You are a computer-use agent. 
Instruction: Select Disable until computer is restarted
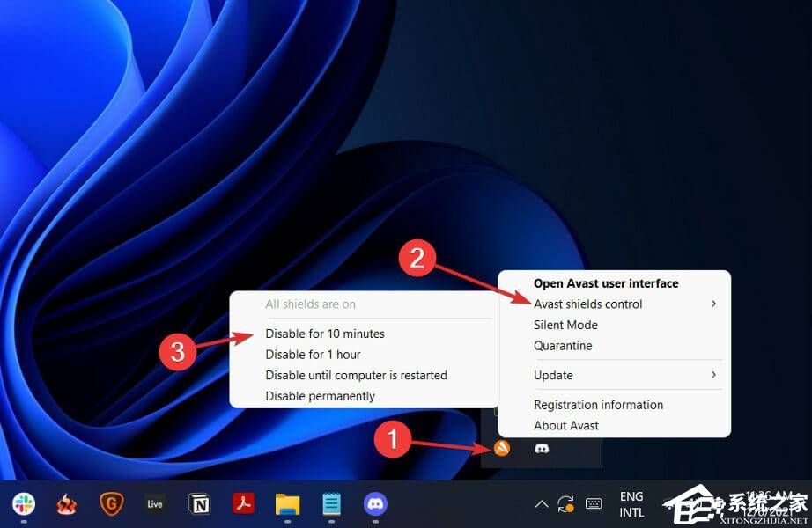(356, 375)
